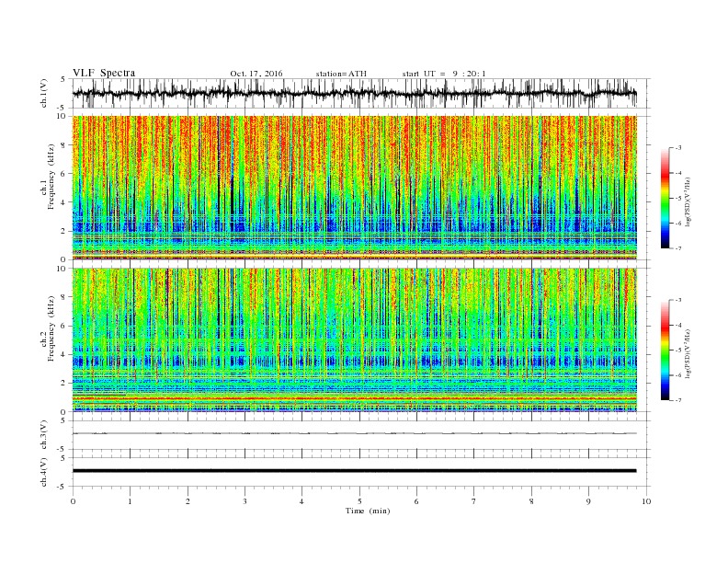Click the "4" kHz tick on ch.2 frequency axis
Viewport: 728px width, 563px height.
64,355
